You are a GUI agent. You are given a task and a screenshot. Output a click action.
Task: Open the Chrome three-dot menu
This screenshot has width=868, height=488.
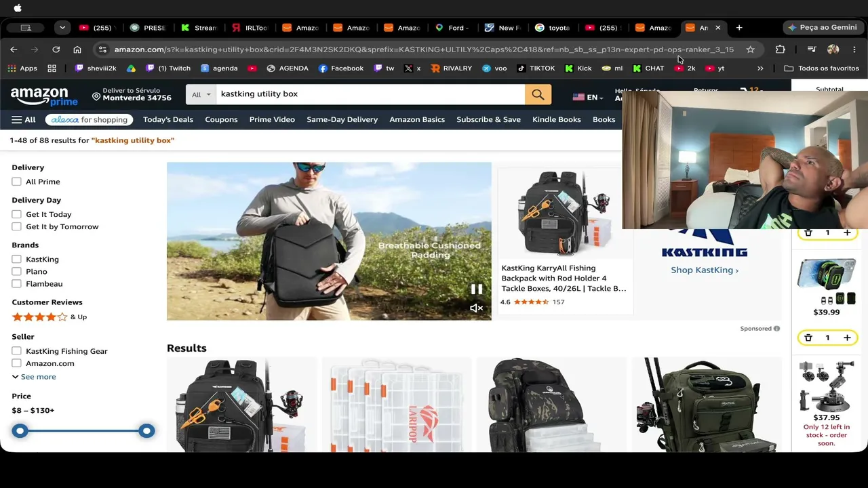(x=854, y=49)
